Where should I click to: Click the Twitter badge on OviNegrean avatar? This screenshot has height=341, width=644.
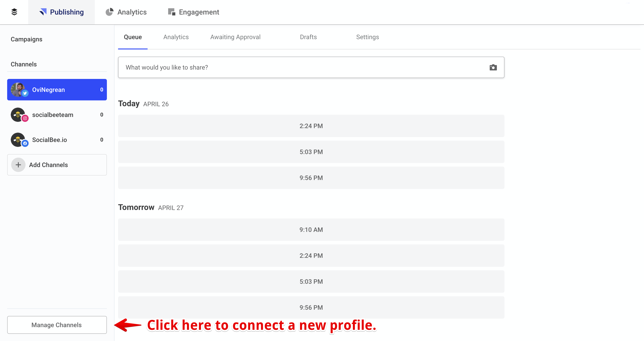(x=25, y=93)
